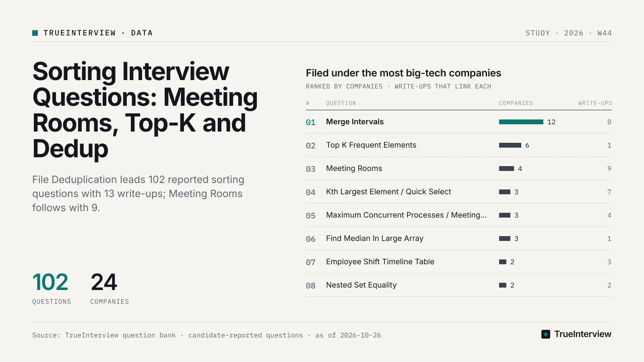Click the TRUEINTERVIEW · DATA header label

pyautogui.click(x=98, y=33)
